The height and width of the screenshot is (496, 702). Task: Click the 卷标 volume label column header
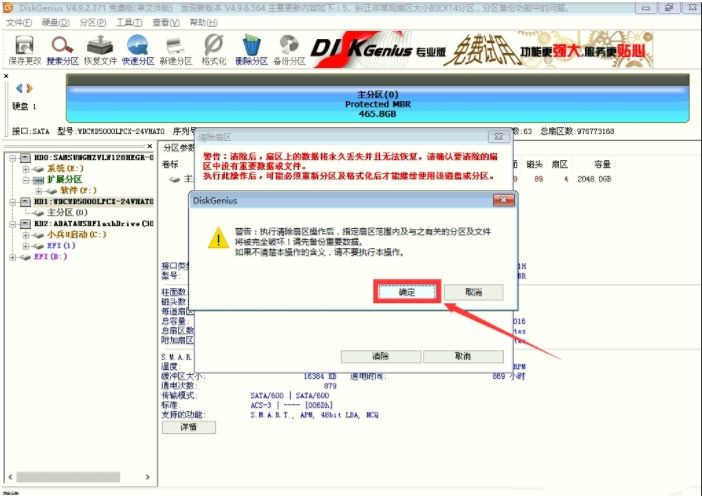pyautogui.click(x=170, y=164)
